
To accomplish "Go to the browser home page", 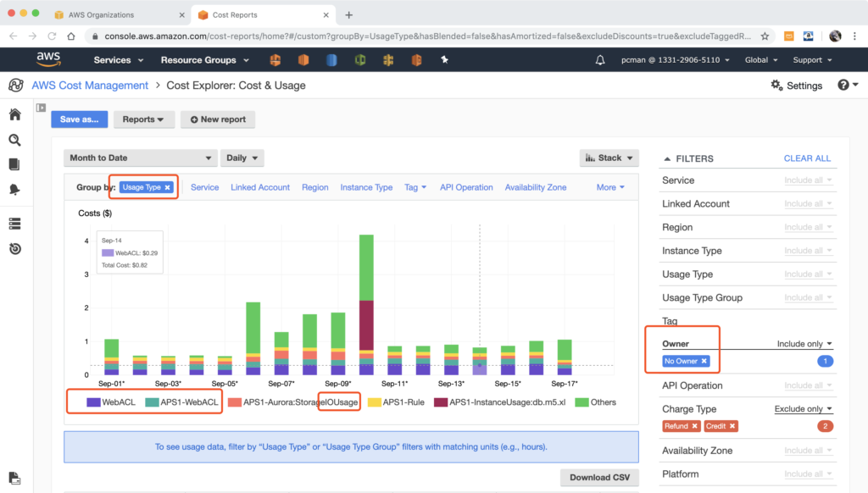I will [71, 36].
